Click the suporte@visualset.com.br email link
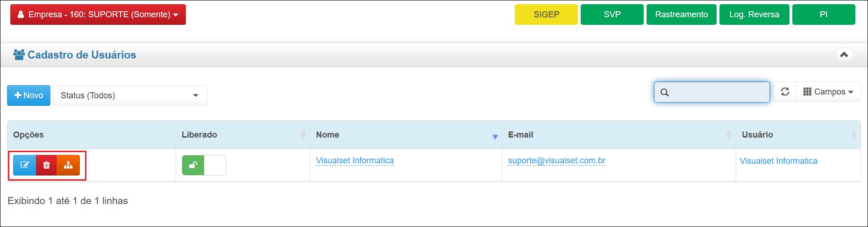The width and height of the screenshot is (868, 227). click(x=556, y=161)
